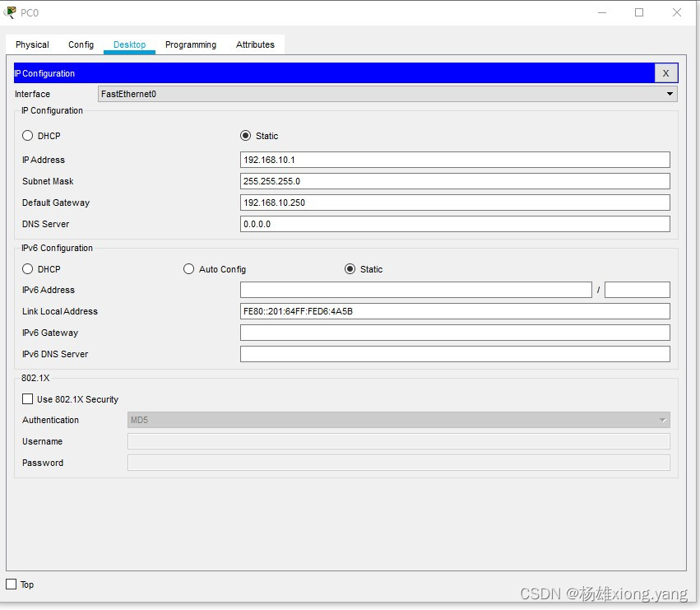Image resolution: width=700 pixels, height=610 pixels.
Task: Select the IPv6 DHCP radio button
Action: (x=28, y=269)
